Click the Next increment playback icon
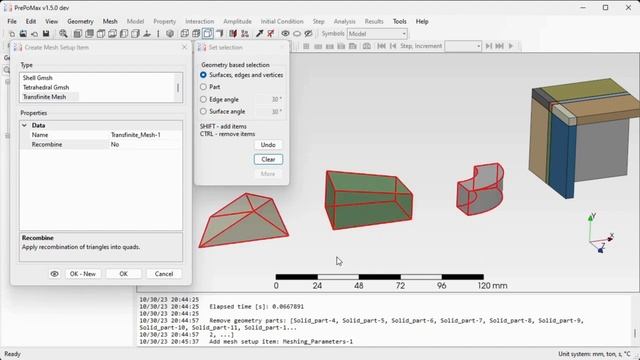 pos(488,46)
